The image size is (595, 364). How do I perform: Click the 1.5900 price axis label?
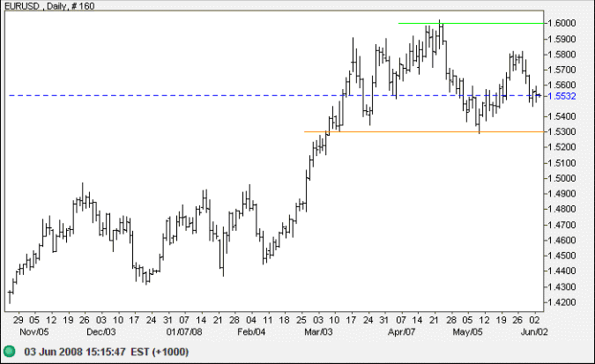[x=562, y=39]
